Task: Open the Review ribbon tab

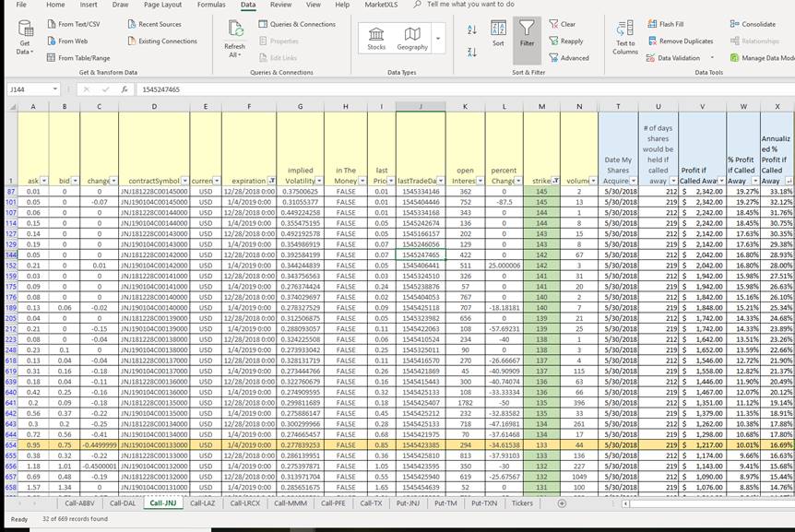Action: 280,5
